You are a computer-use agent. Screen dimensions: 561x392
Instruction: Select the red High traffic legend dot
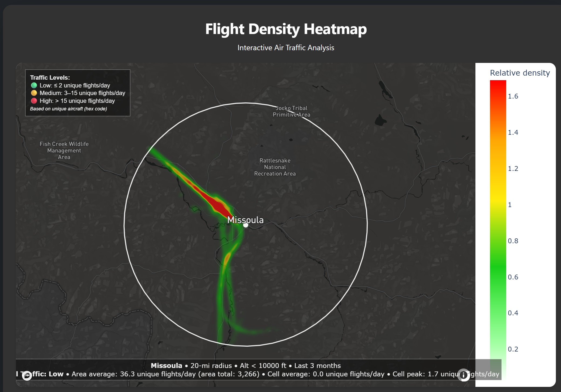point(34,101)
